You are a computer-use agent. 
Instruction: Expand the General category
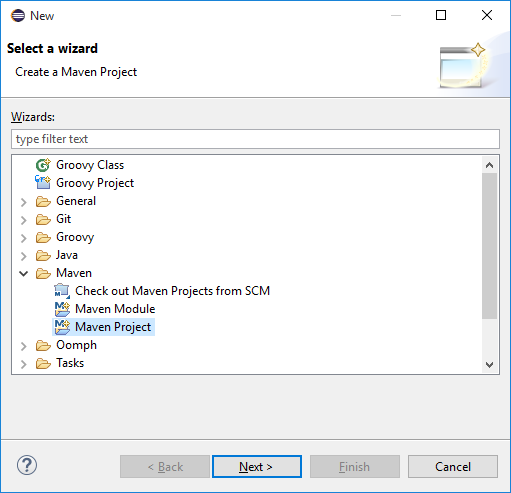[23, 202]
